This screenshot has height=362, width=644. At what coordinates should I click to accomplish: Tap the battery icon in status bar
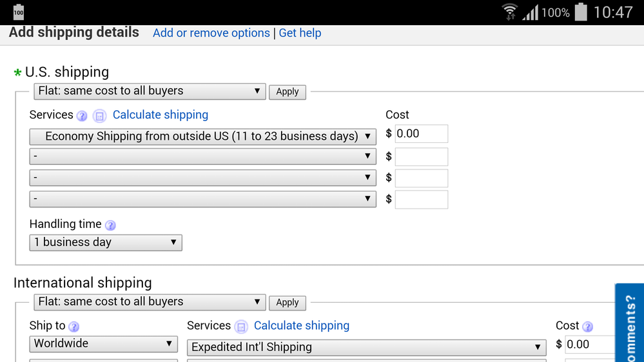point(581,12)
